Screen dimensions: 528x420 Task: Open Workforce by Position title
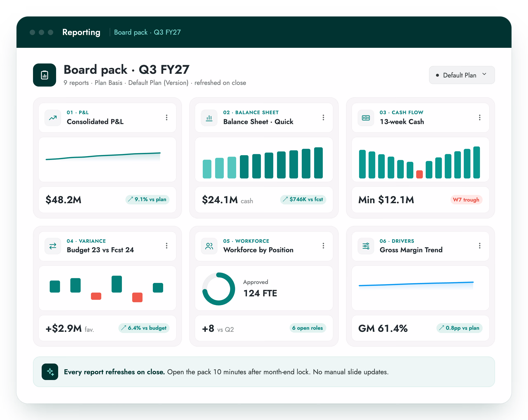[258, 250]
